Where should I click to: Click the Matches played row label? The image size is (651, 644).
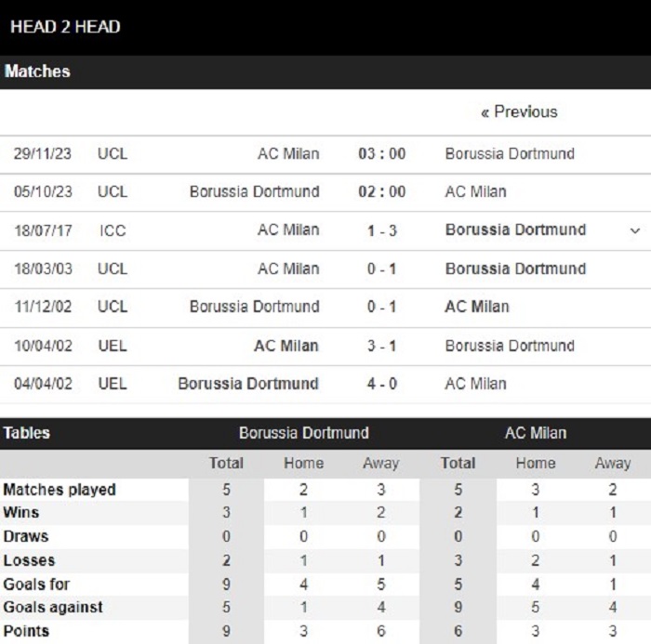[60, 490]
